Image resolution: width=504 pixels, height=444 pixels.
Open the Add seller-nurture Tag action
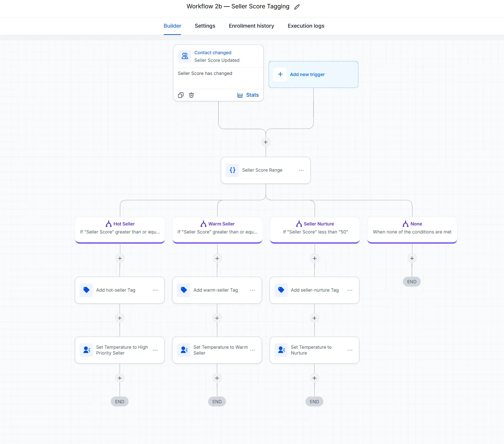tap(315, 290)
